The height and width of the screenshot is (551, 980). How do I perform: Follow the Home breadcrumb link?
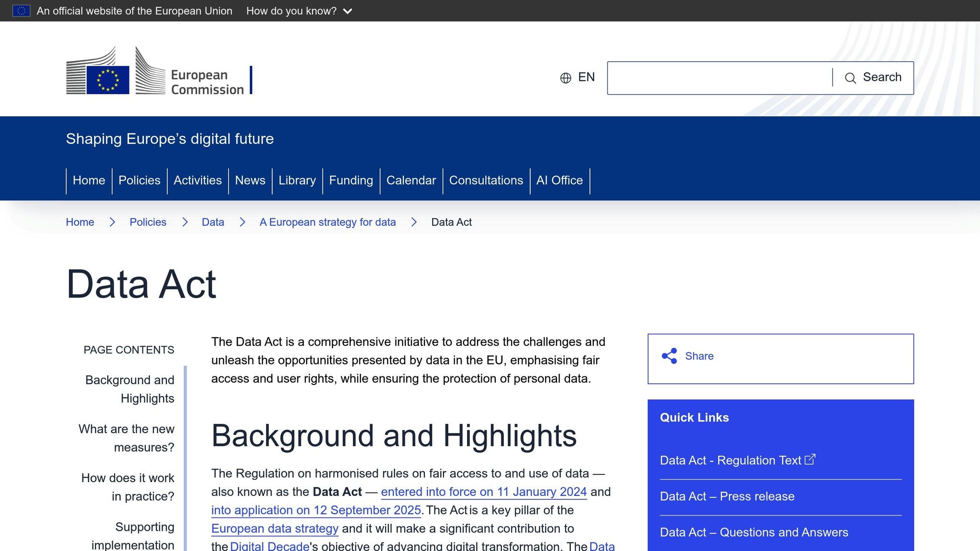coord(80,222)
